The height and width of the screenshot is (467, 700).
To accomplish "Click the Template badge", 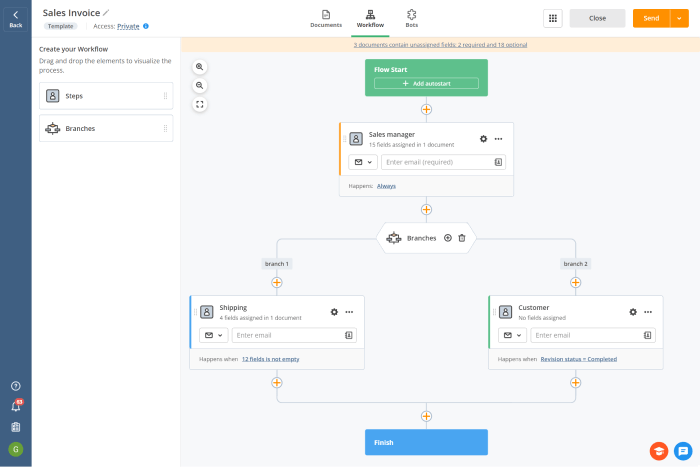I will coord(60,26).
